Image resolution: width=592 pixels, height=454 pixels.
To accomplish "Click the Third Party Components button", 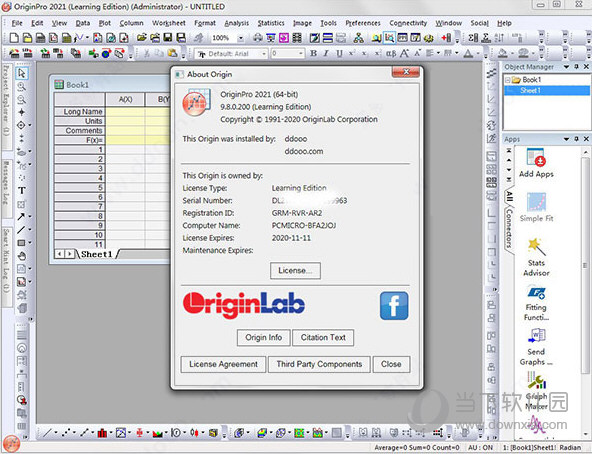I will (319, 364).
